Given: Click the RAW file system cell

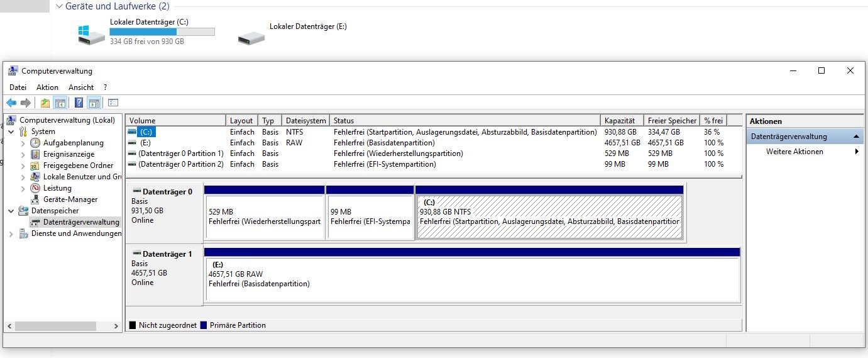Looking at the screenshot, I should 294,143.
